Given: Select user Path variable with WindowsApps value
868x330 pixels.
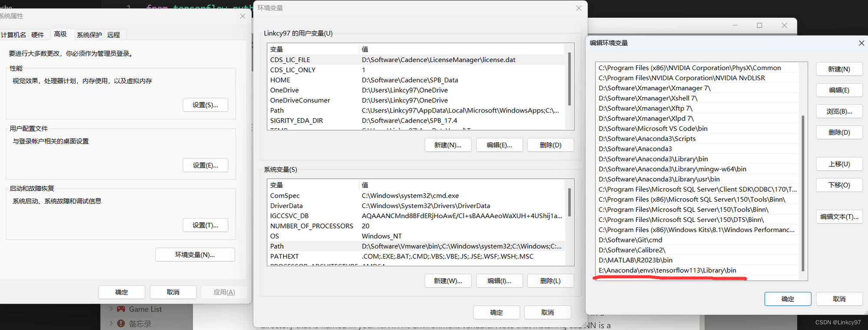Looking at the screenshot, I should 416,110.
